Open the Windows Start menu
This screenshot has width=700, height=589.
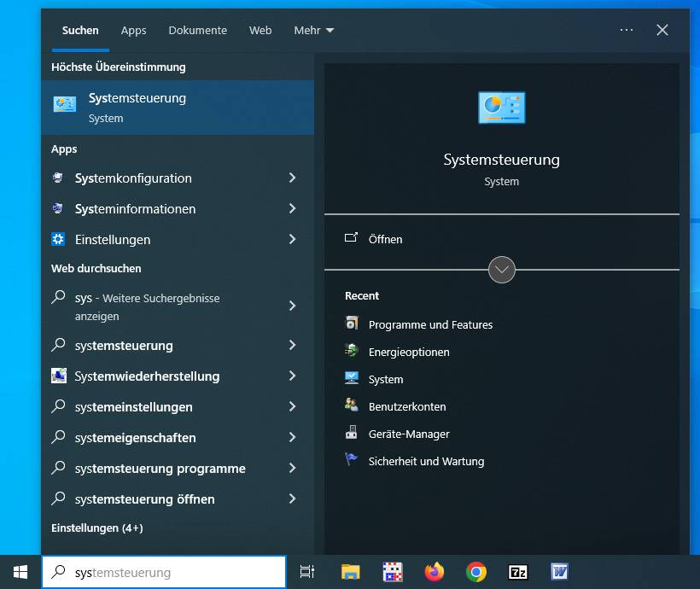click(x=20, y=572)
